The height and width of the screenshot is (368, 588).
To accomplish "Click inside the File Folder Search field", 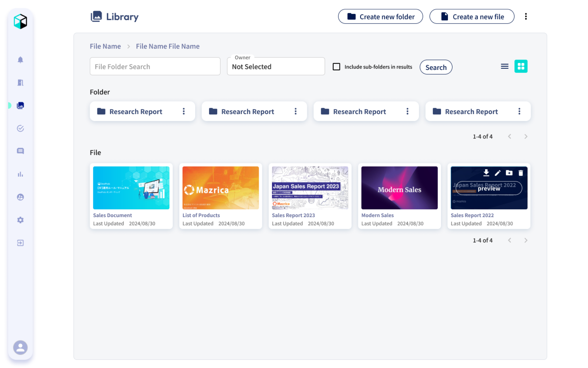I will click(155, 66).
